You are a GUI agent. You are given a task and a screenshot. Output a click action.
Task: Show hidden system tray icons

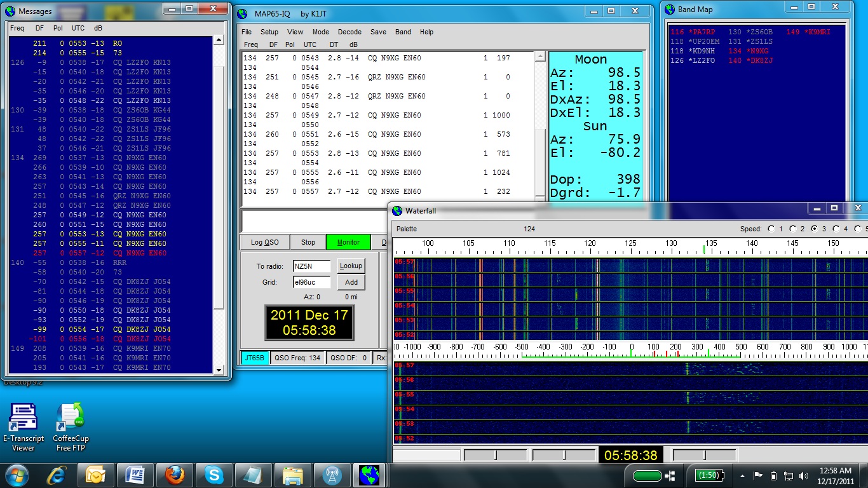[x=743, y=475]
